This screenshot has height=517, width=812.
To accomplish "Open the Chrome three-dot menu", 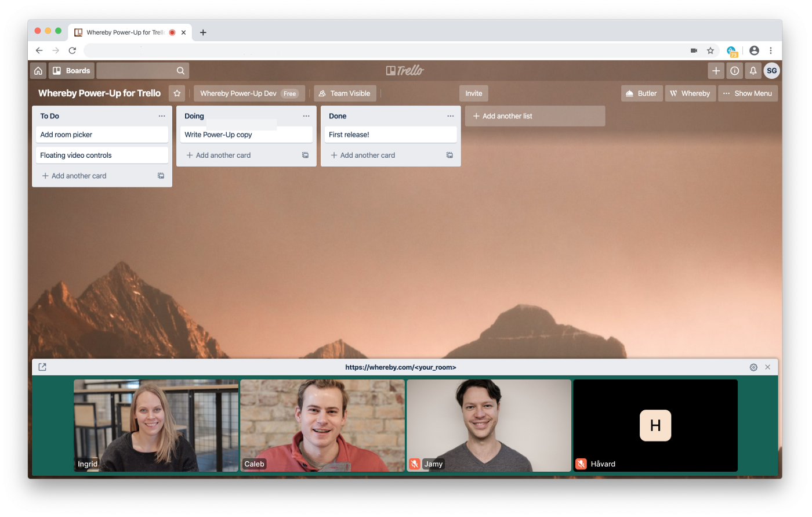I will pos(771,50).
